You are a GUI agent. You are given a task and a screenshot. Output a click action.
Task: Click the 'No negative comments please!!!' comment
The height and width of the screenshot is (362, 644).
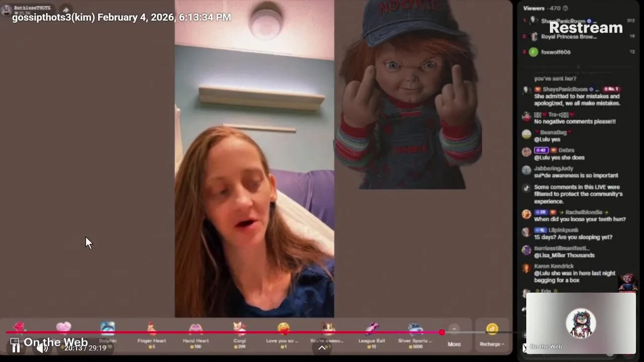coord(575,122)
